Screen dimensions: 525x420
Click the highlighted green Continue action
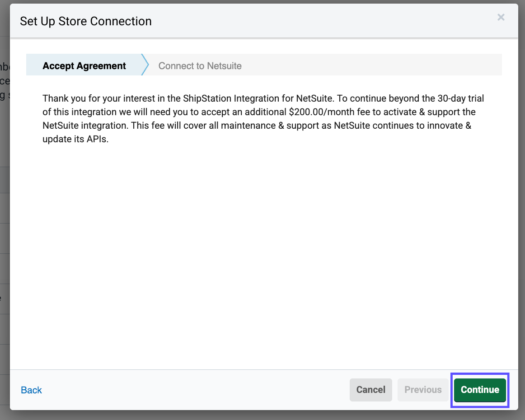[480, 390]
